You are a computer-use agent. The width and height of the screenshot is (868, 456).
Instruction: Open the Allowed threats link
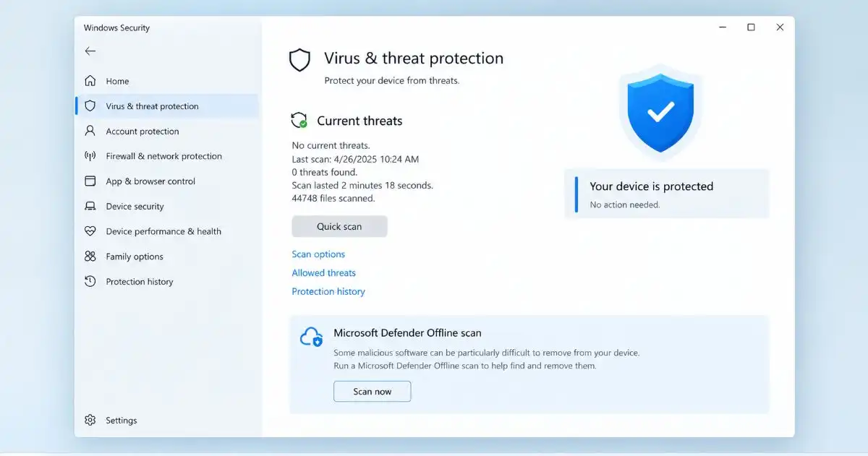click(323, 273)
